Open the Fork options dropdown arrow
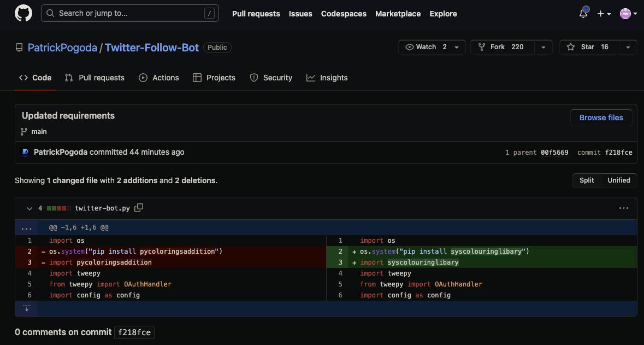The height and width of the screenshot is (345, 644). coord(543,47)
